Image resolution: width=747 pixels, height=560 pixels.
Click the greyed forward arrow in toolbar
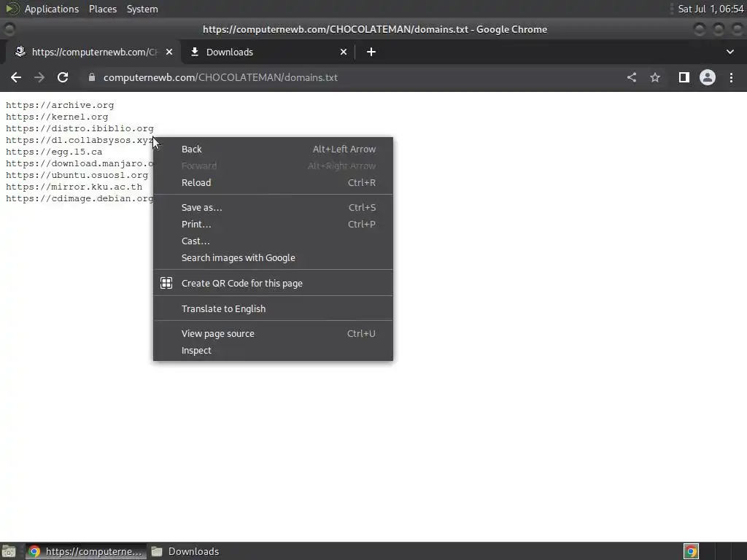pyautogui.click(x=39, y=77)
